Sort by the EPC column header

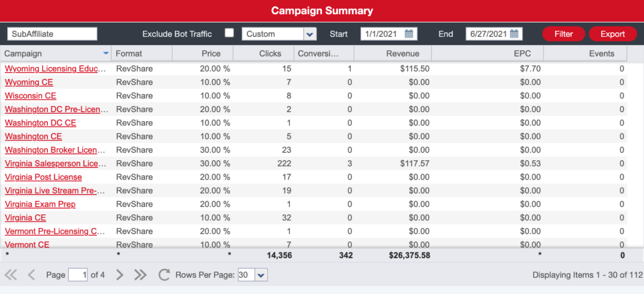(x=522, y=54)
